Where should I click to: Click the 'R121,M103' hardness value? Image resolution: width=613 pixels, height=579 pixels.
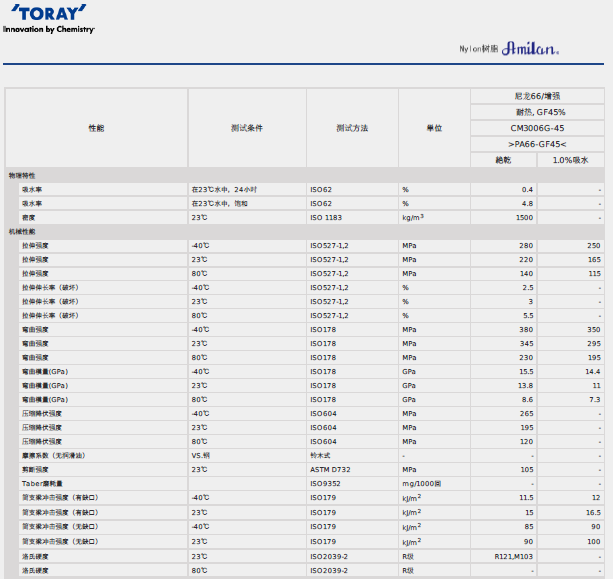click(x=514, y=556)
